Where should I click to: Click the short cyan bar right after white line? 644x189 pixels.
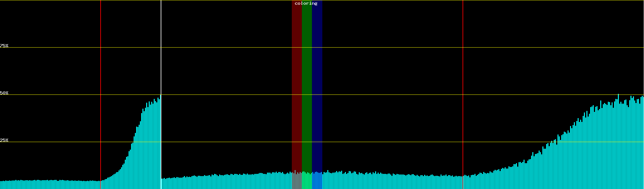point(162,184)
